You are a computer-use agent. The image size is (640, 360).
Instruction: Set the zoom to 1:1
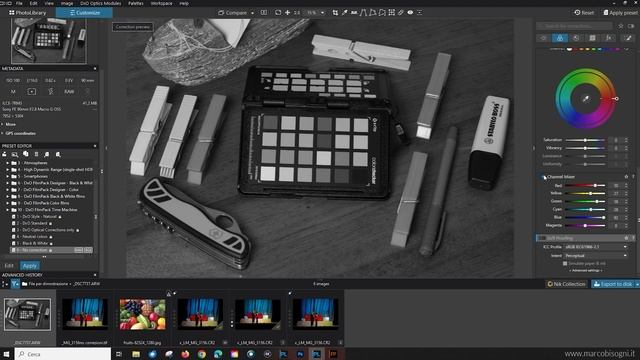297,13
